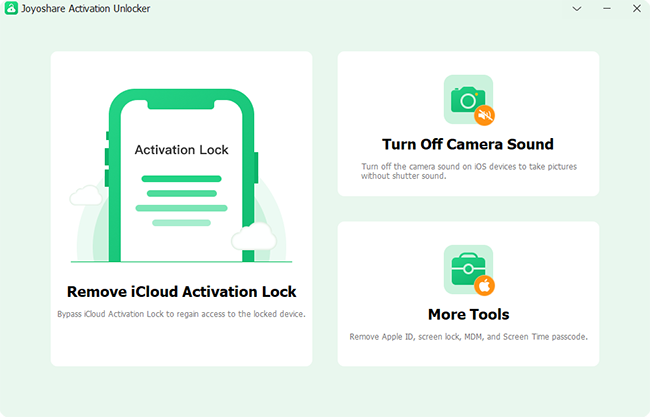Open the title bar dropdown menu chevron
Image resolution: width=650 pixels, height=417 pixels.
pos(577,9)
